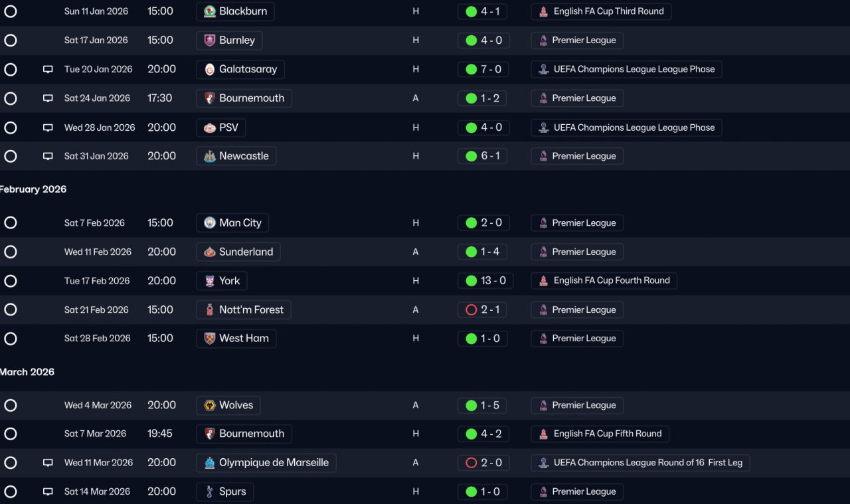Select the radio circle for Sunderland fixture

point(11,252)
